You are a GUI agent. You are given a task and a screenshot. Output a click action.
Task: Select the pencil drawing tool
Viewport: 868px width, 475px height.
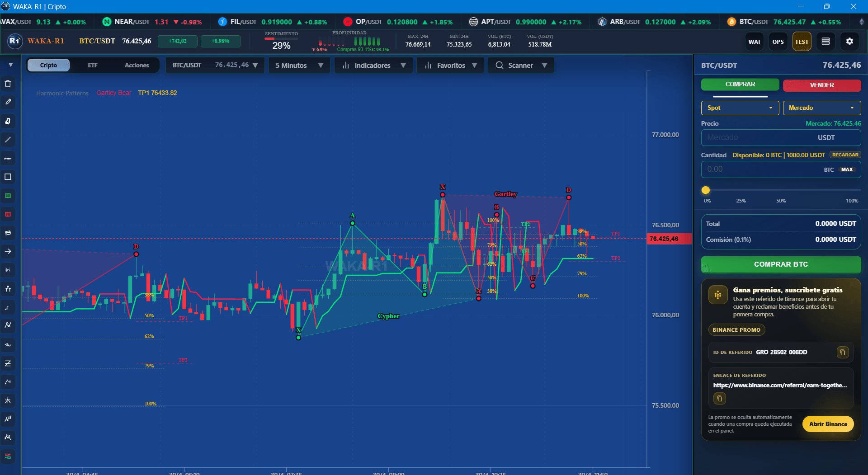point(8,102)
